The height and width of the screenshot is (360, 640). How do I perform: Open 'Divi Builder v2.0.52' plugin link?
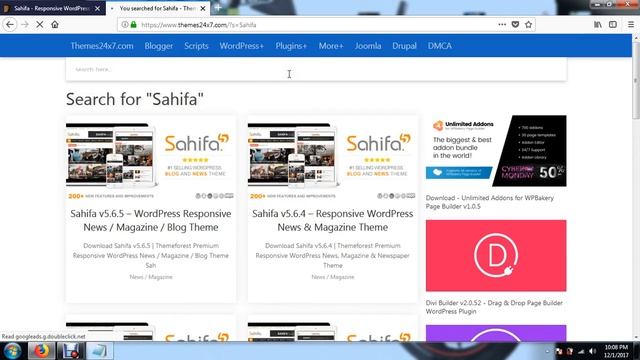(494, 307)
